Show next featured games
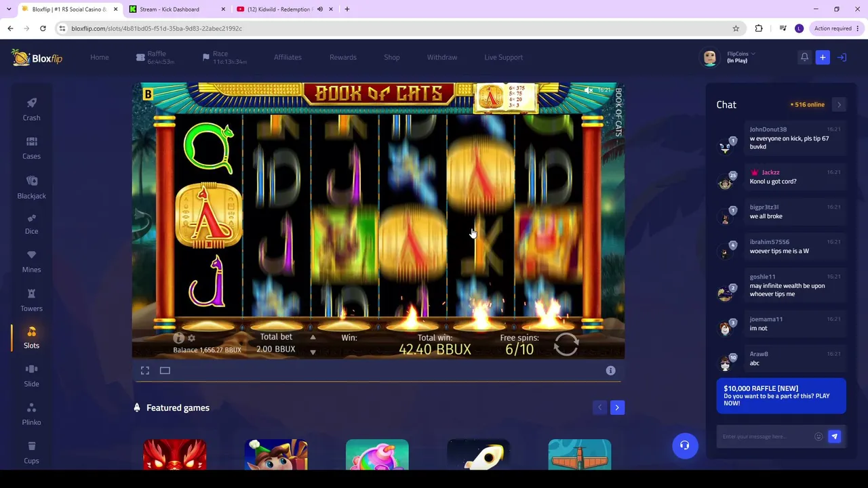The width and height of the screenshot is (868, 488). [617, 407]
